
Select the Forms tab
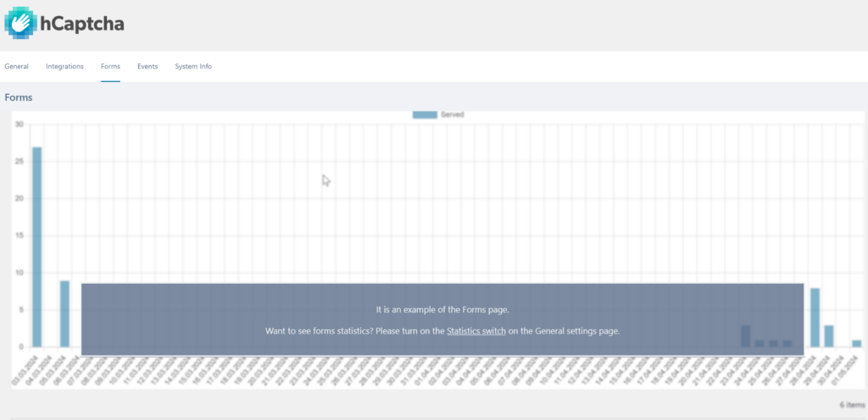110,66
